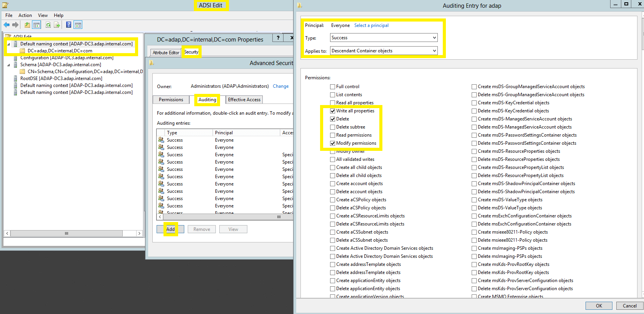
Task: Click the blue Back arrow toolbar icon
Action: click(7, 25)
